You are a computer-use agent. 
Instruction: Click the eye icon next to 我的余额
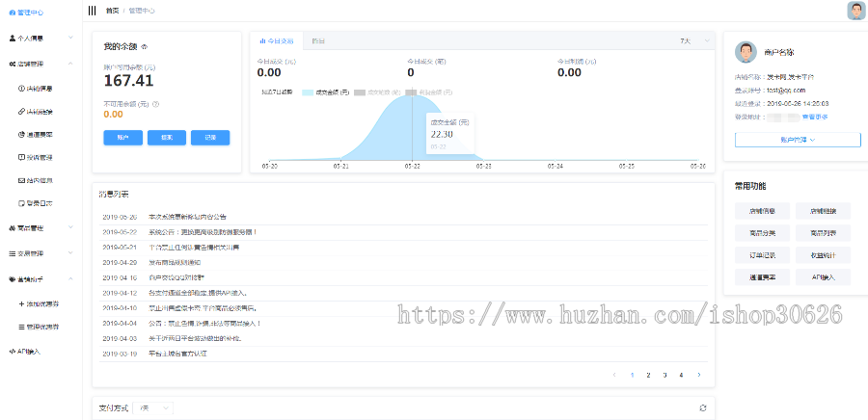[145, 47]
